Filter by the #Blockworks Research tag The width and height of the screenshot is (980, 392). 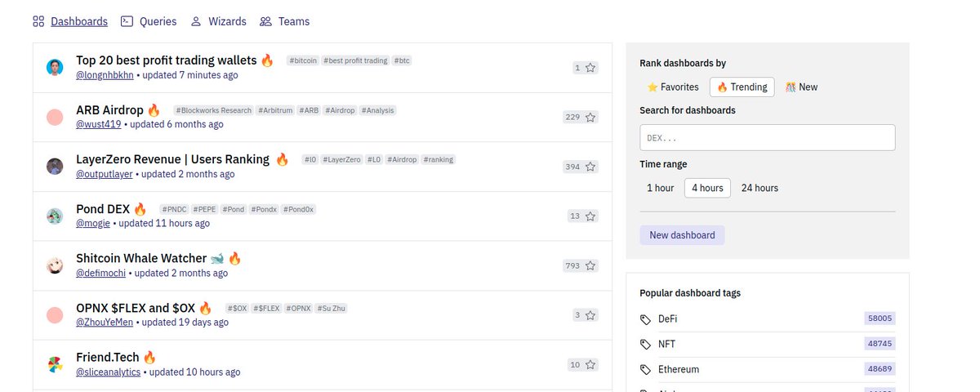213,110
